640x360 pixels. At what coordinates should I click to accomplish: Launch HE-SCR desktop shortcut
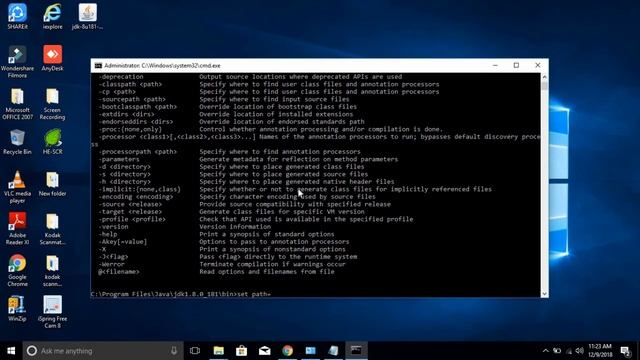[x=53, y=142]
